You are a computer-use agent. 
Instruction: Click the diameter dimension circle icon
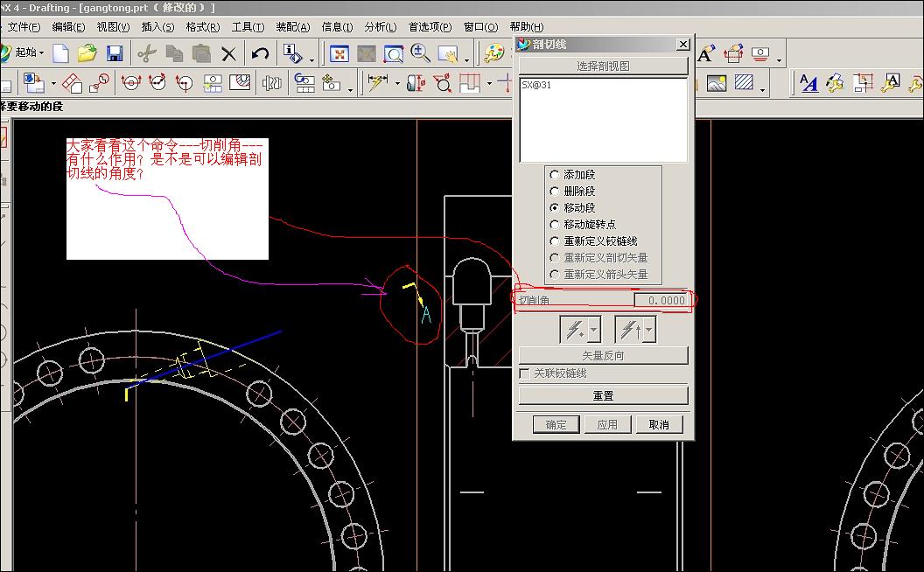(x=443, y=83)
